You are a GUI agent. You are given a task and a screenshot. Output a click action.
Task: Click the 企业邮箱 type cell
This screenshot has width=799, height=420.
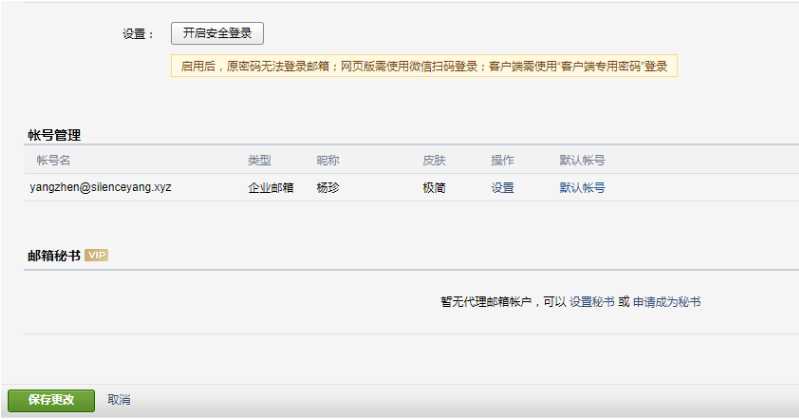tap(270, 187)
